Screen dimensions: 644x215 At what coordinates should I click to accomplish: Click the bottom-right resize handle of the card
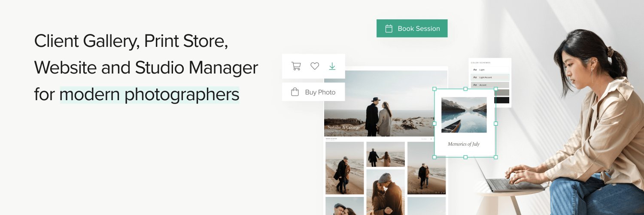coord(496,157)
